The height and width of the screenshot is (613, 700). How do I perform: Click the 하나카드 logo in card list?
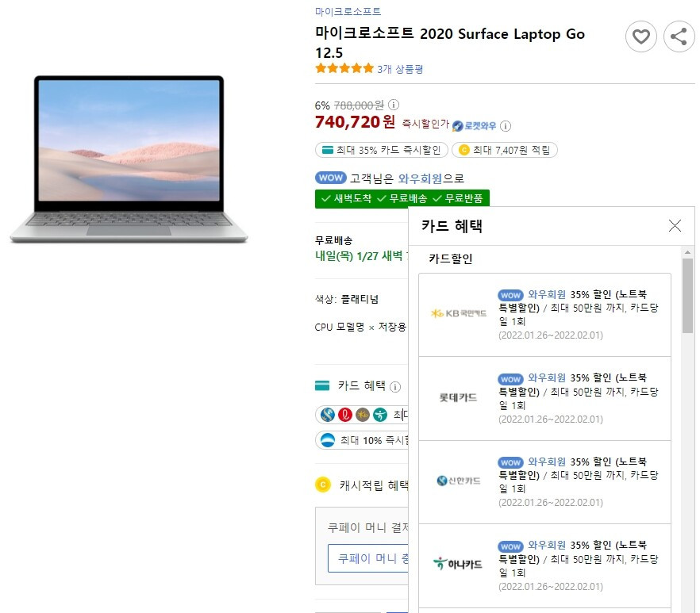click(x=458, y=565)
